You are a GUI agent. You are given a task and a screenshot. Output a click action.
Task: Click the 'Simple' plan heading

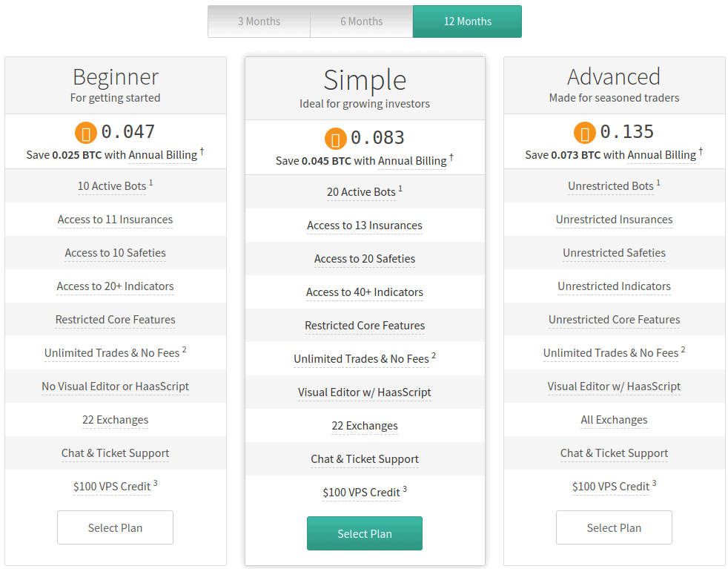[365, 80]
